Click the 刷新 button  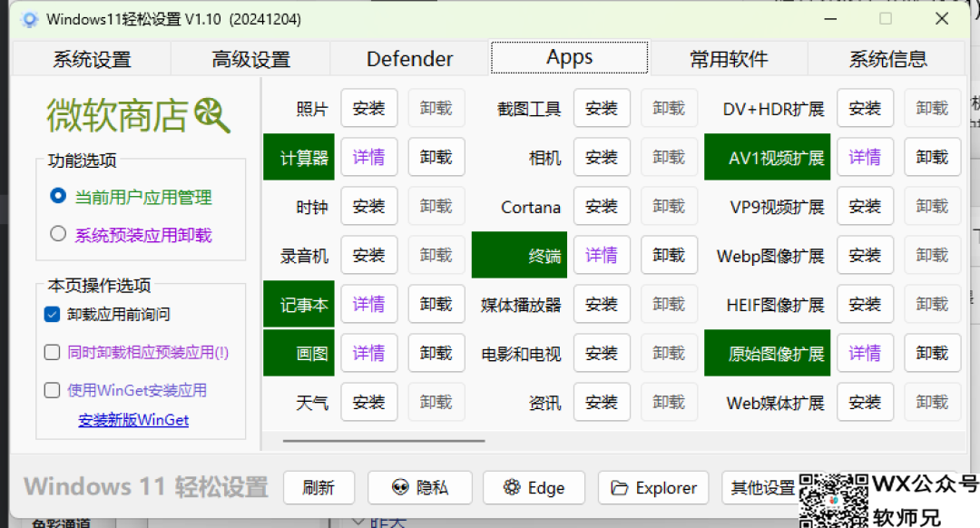pyautogui.click(x=318, y=487)
